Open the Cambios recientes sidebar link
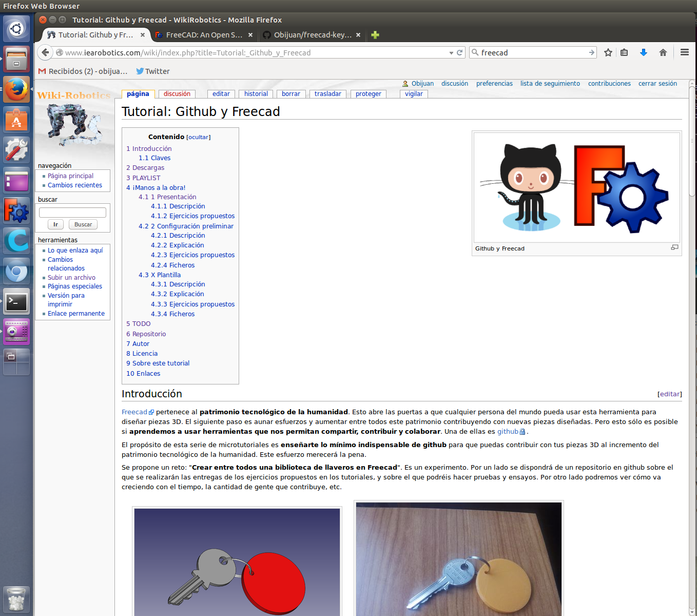This screenshot has height=616, width=697. pyautogui.click(x=75, y=185)
